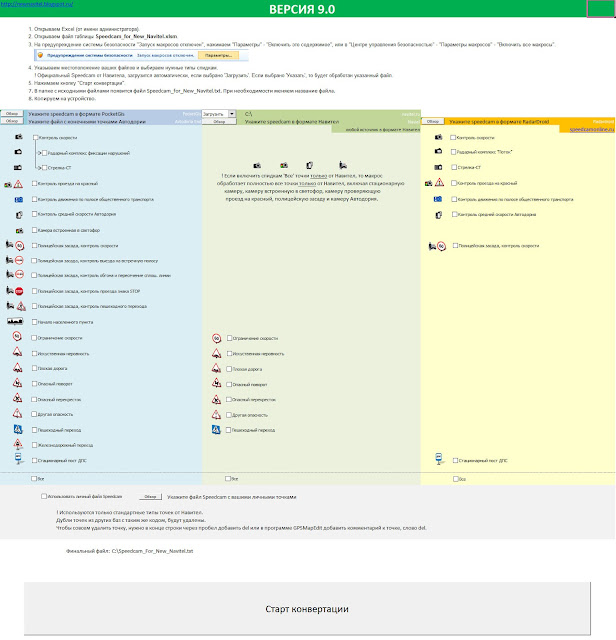Viewport: 616px width, 640px height.
Task: Click the ДПС post icon in yellow RadarDroid column
Action: click(439, 458)
